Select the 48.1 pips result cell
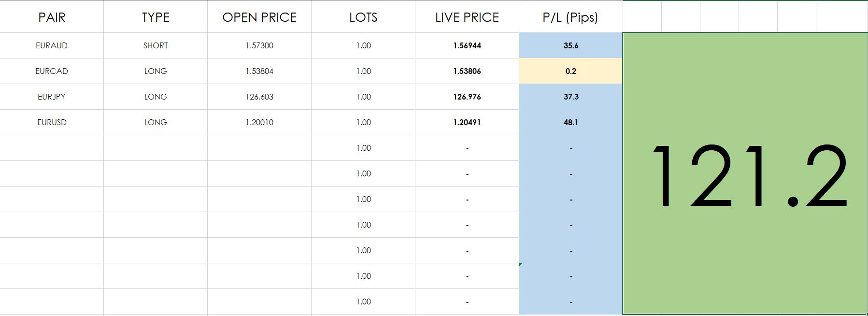 [570, 122]
